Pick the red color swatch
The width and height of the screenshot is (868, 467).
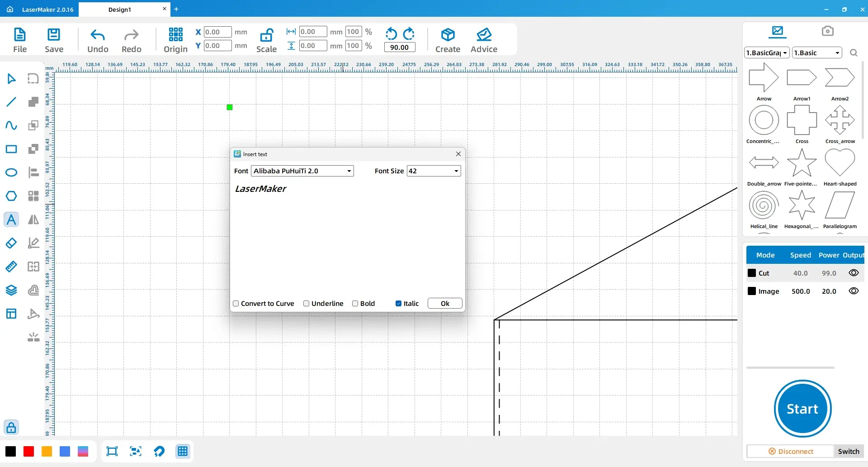(x=28, y=451)
